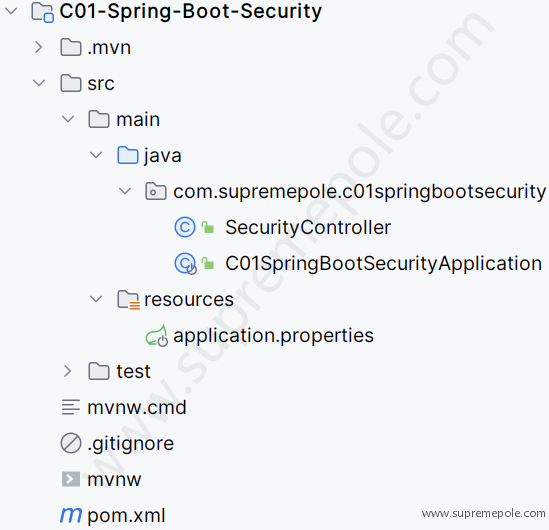Click the C01SpringBootSecurityApplication runnable class icon

coord(186,263)
